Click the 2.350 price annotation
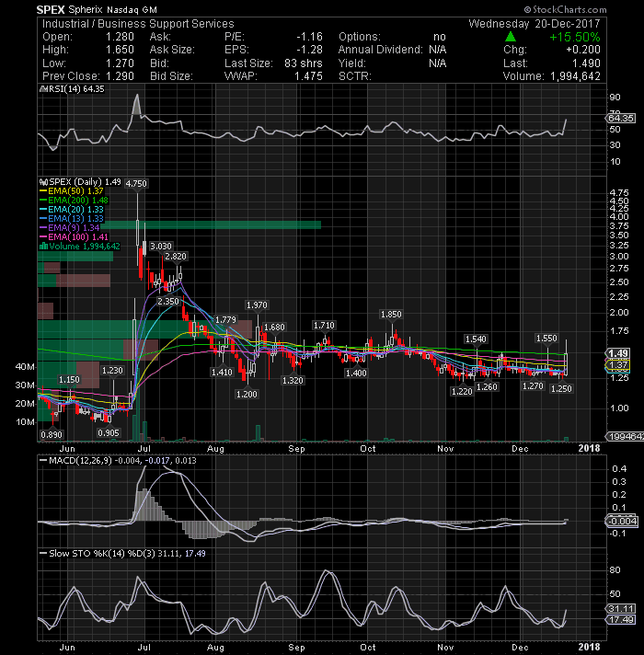 point(168,301)
